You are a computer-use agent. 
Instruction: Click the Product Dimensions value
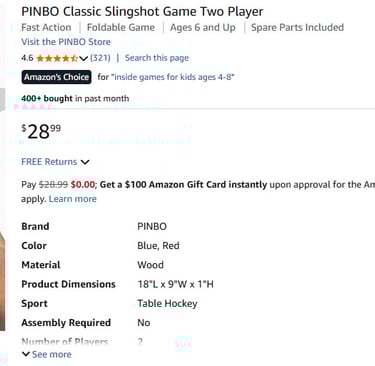tap(176, 284)
